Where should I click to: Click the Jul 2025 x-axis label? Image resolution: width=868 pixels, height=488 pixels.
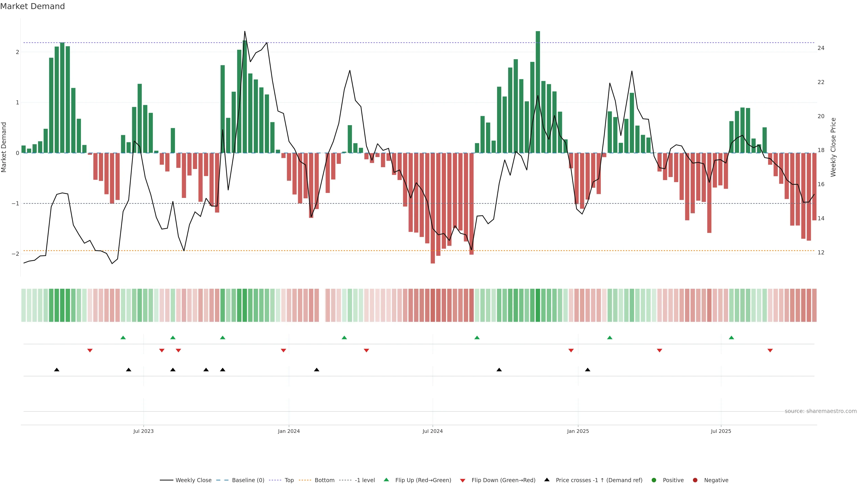(721, 431)
